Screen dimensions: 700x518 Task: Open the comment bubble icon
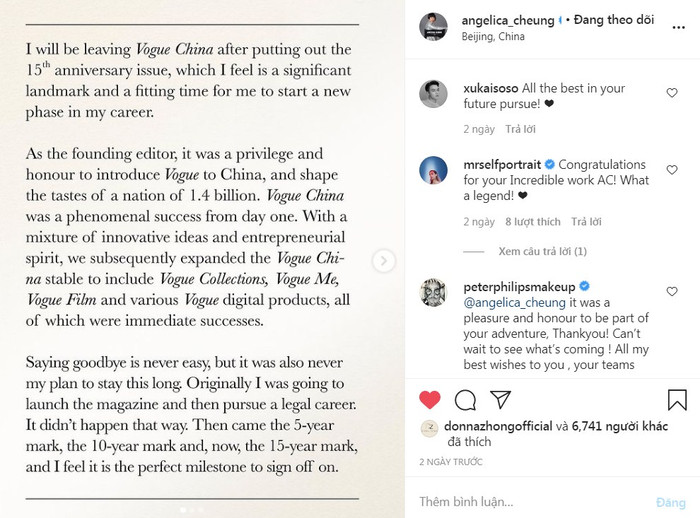coord(465,400)
